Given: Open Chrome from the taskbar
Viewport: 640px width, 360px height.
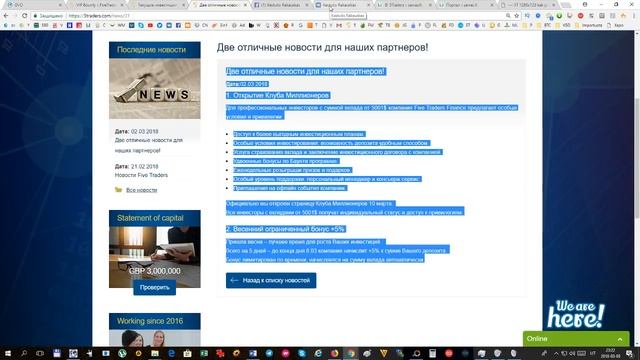Looking at the screenshot, I should (x=351, y=353).
